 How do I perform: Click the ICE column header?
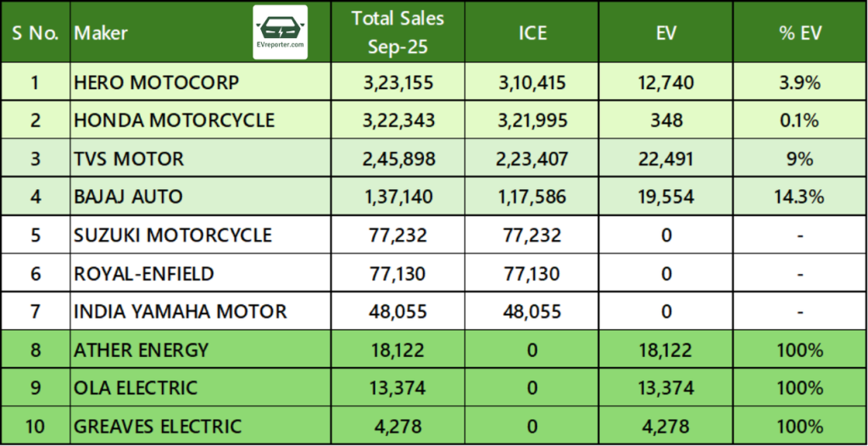click(x=533, y=33)
